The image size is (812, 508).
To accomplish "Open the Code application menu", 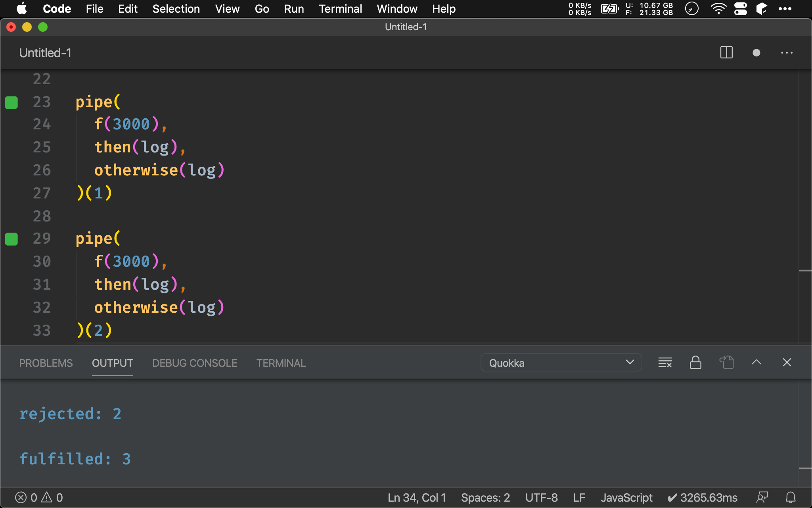I will (x=57, y=9).
